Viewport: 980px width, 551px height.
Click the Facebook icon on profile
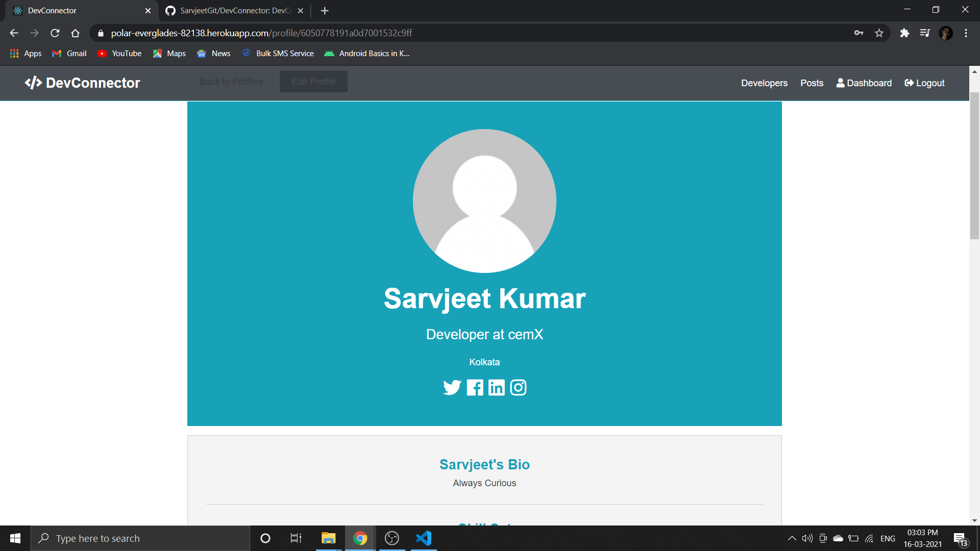pos(475,388)
